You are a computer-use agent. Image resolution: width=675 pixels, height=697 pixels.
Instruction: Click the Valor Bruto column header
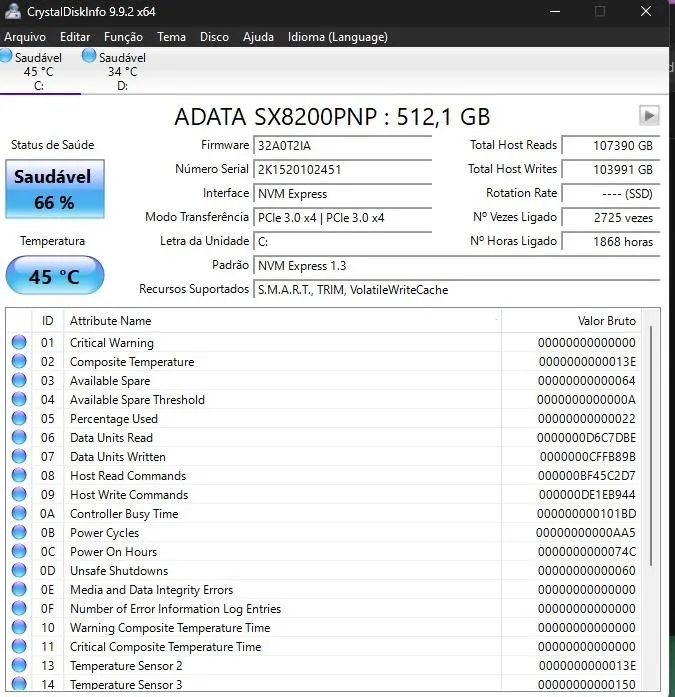[571, 320]
